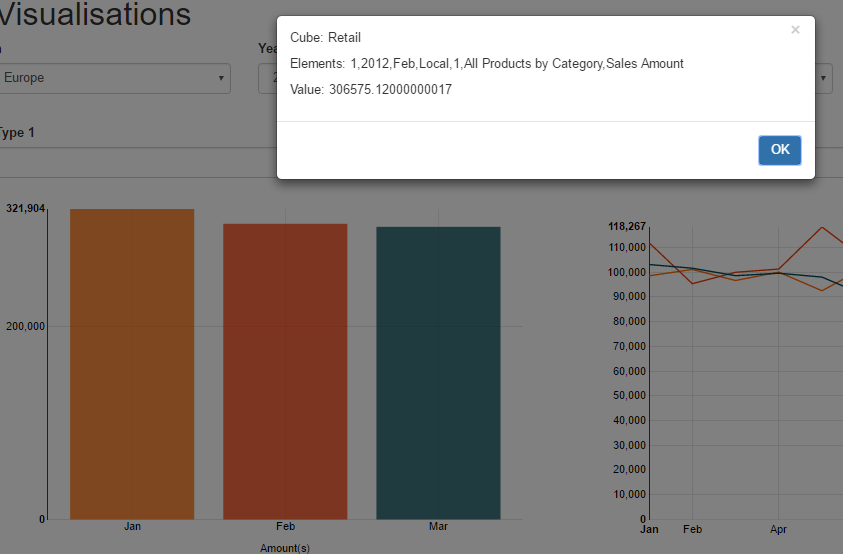The image size is (843, 554).
Task: Click the Amount(s) axis title
Action: [x=285, y=548]
